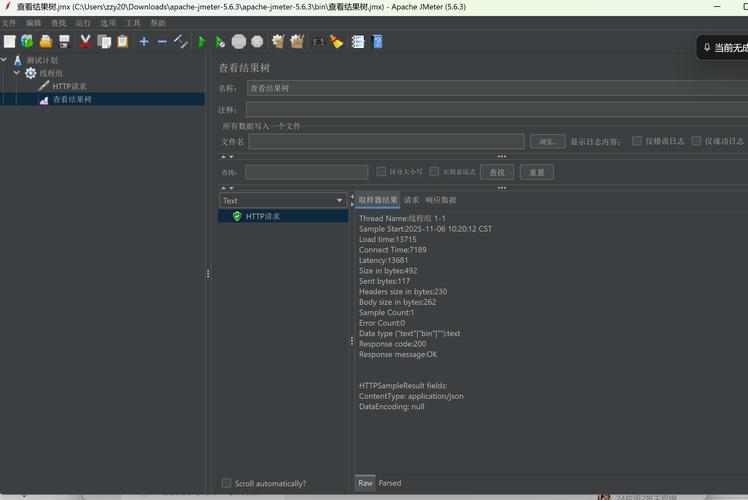Select the Raw tab at bottom
This screenshot has height=500, width=748.
(x=365, y=483)
